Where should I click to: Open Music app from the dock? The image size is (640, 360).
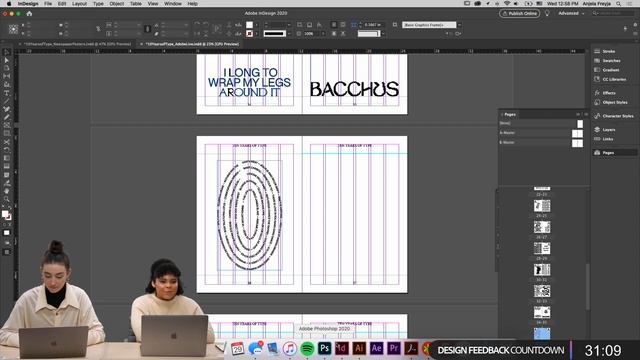pyautogui.click(x=290, y=349)
